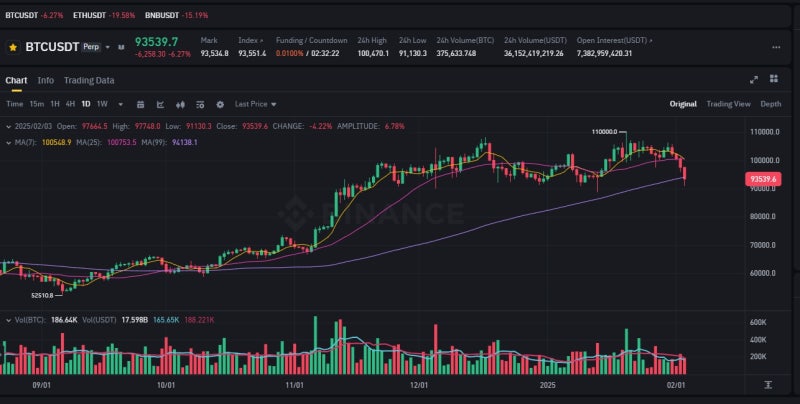This screenshot has width=800, height=404.
Task: Expand the more time intervals dropdown arrow
Action: [120, 104]
